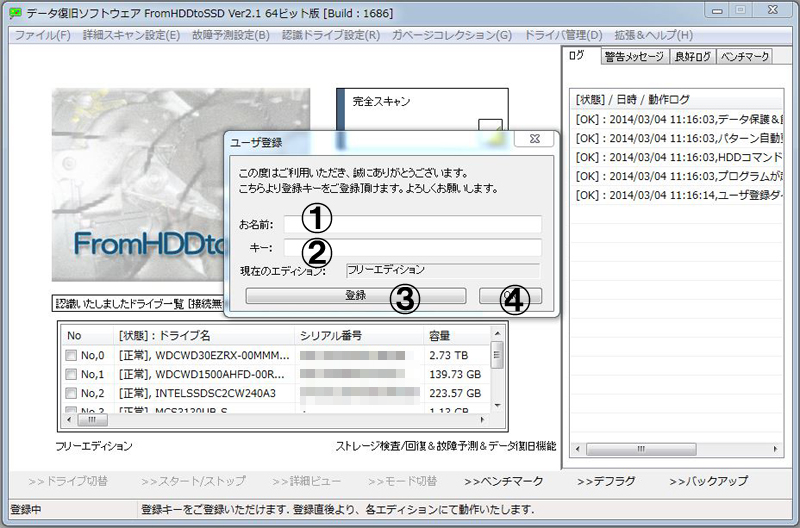This screenshot has width=800, height=528.
Task: Click the 完全スキャン panel
Action: tap(422, 110)
